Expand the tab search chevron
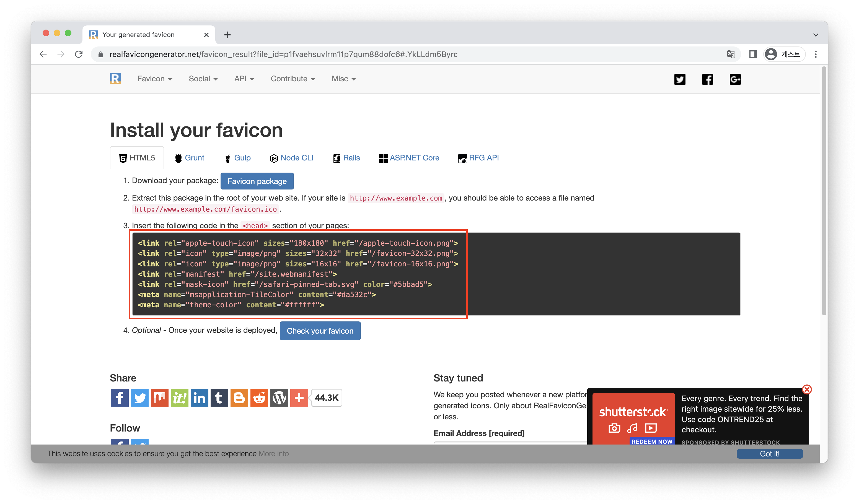 click(x=815, y=35)
